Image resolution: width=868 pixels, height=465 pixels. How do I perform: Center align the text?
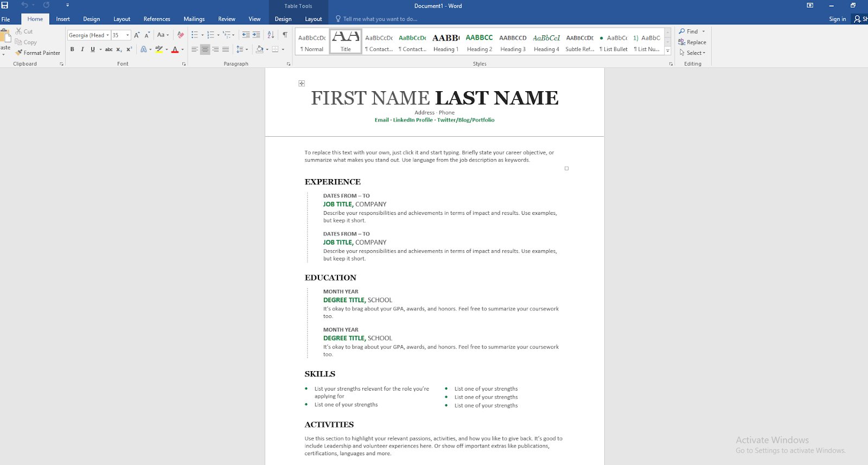tap(205, 49)
